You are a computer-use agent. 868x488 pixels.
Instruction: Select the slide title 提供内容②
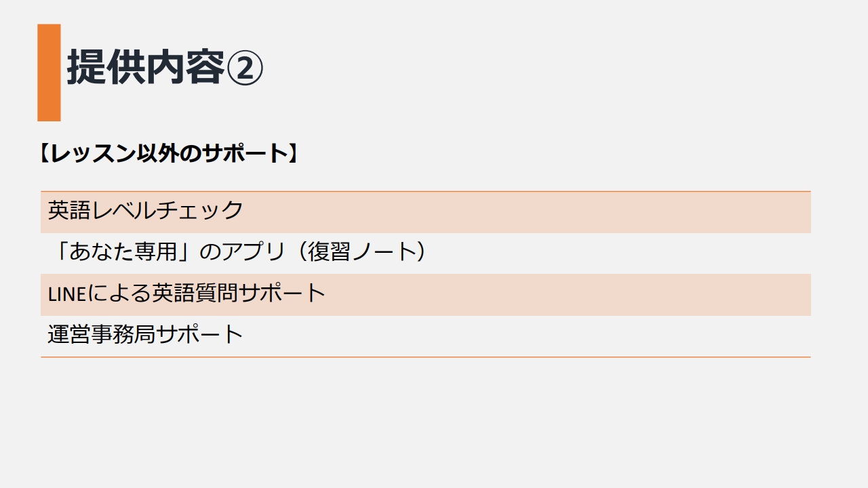point(165,68)
